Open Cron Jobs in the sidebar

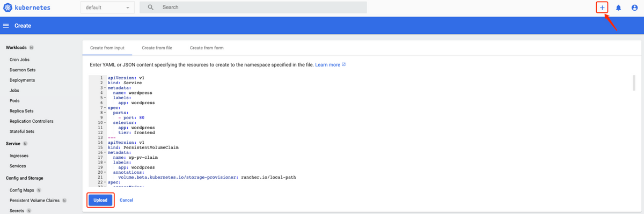pos(19,60)
